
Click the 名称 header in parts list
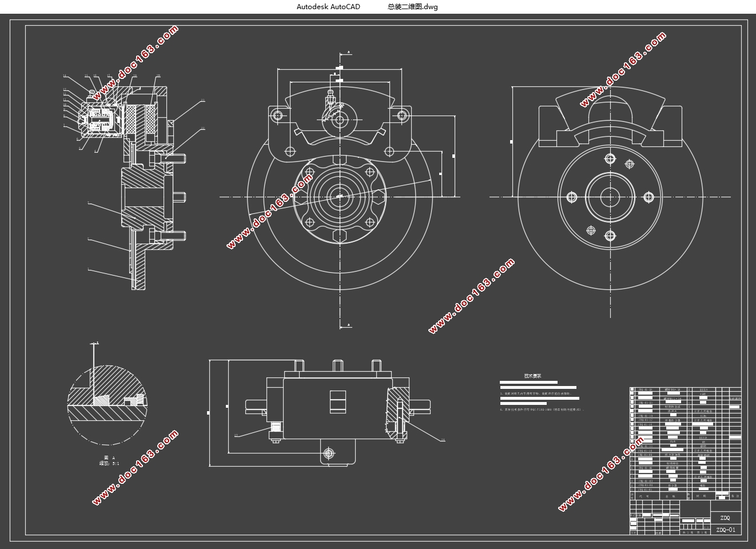pos(670,496)
